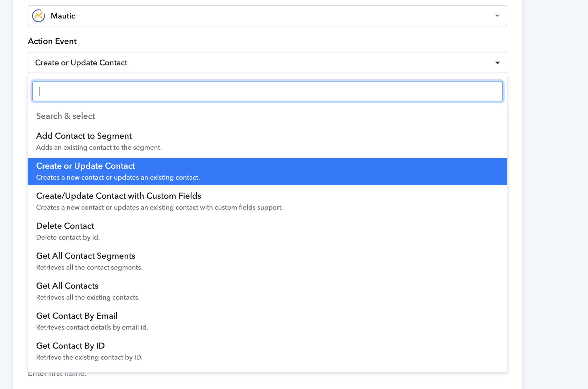Image resolution: width=588 pixels, height=389 pixels.
Task: Click the Mautic app logo icon
Action: (38, 16)
